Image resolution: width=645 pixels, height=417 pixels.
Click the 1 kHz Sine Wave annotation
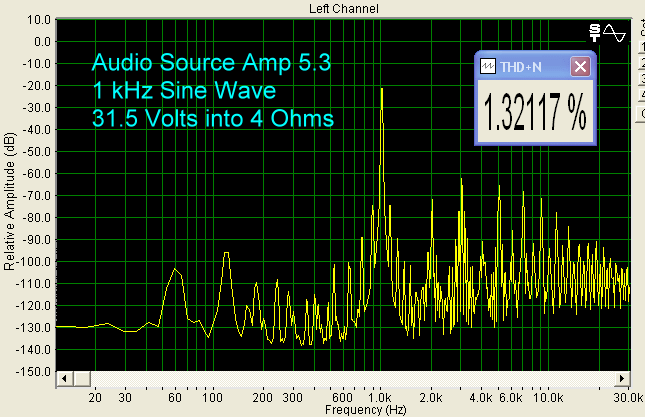click(x=184, y=90)
